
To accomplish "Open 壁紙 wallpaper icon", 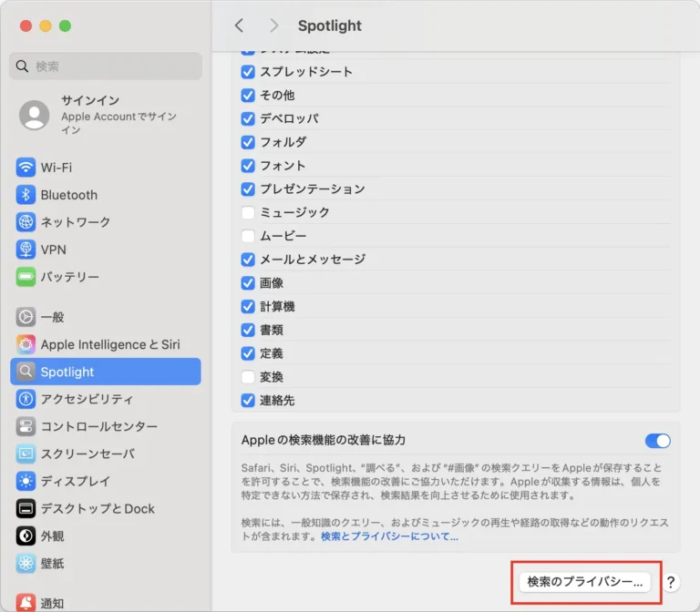I will point(26,564).
